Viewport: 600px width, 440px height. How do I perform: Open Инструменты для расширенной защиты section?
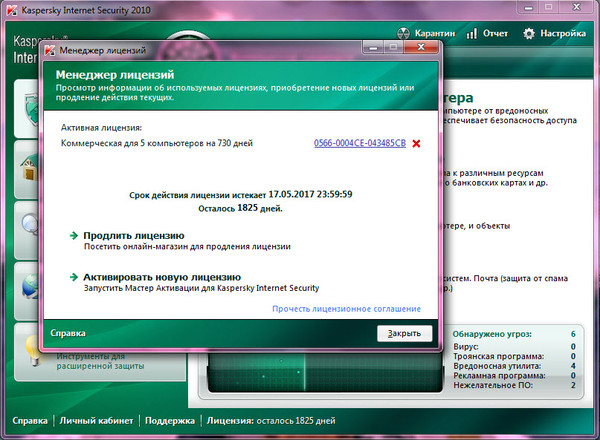pyautogui.click(x=100, y=361)
